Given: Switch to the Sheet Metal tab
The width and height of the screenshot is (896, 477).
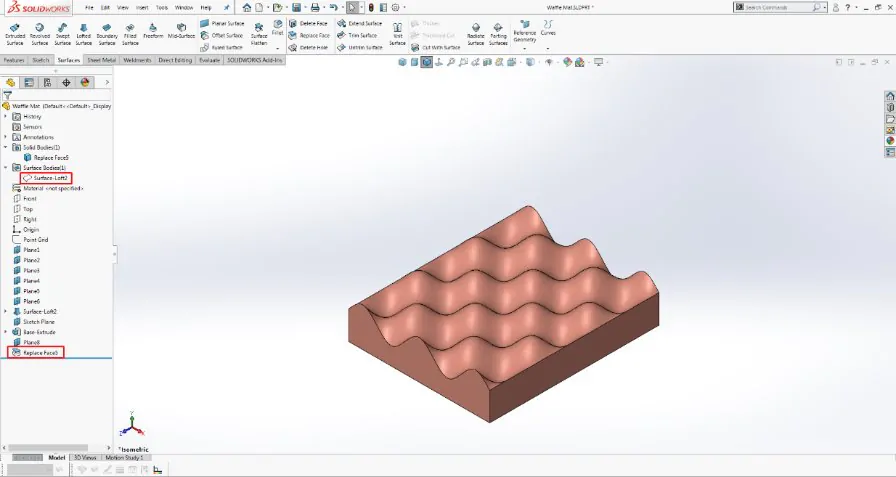Looking at the screenshot, I should point(101,60).
